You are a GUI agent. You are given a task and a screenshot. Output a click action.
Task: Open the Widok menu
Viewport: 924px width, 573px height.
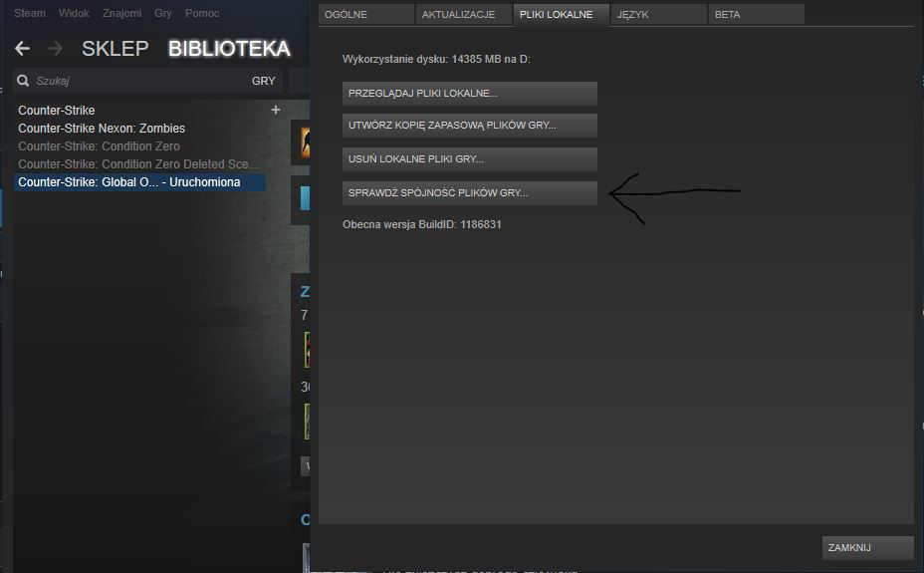(x=74, y=13)
